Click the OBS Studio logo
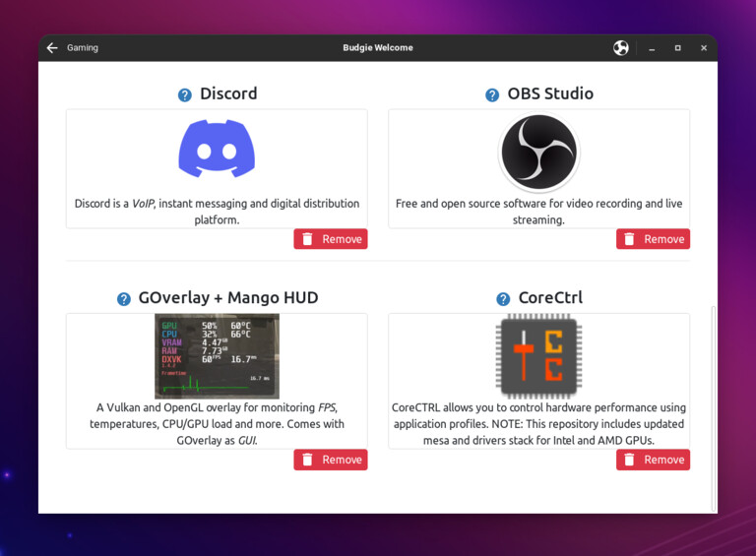756x556 pixels. (x=538, y=152)
